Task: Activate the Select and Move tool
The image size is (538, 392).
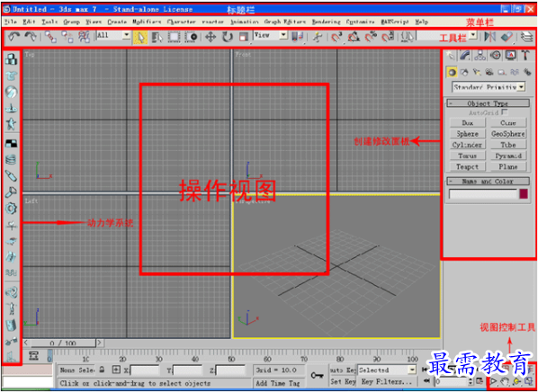Action: coord(210,37)
